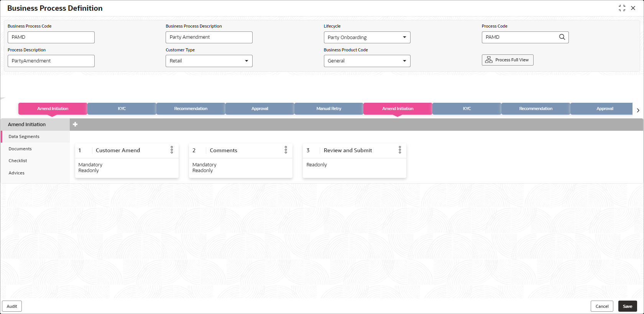Click the Business Process Description field
644x314 pixels.
click(209, 37)
